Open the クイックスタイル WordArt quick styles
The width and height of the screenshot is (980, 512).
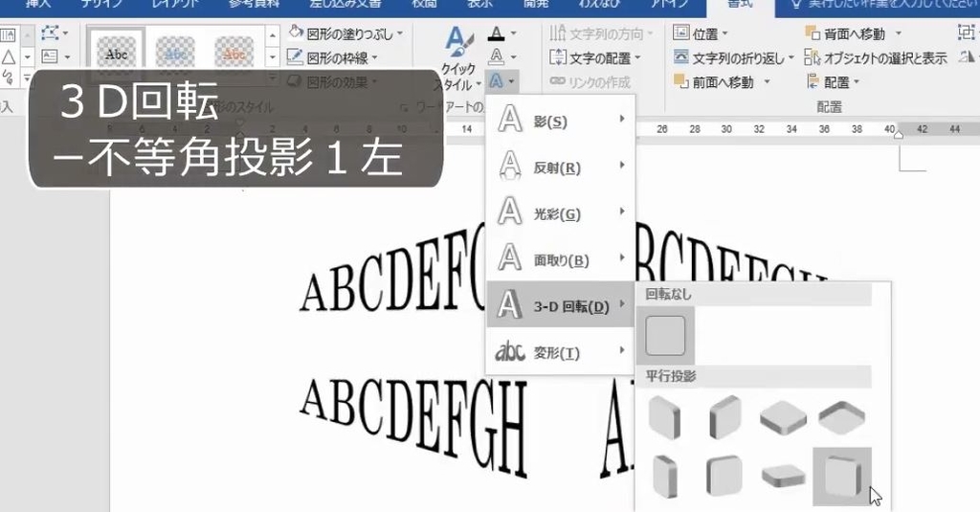[x=458, y=58]
